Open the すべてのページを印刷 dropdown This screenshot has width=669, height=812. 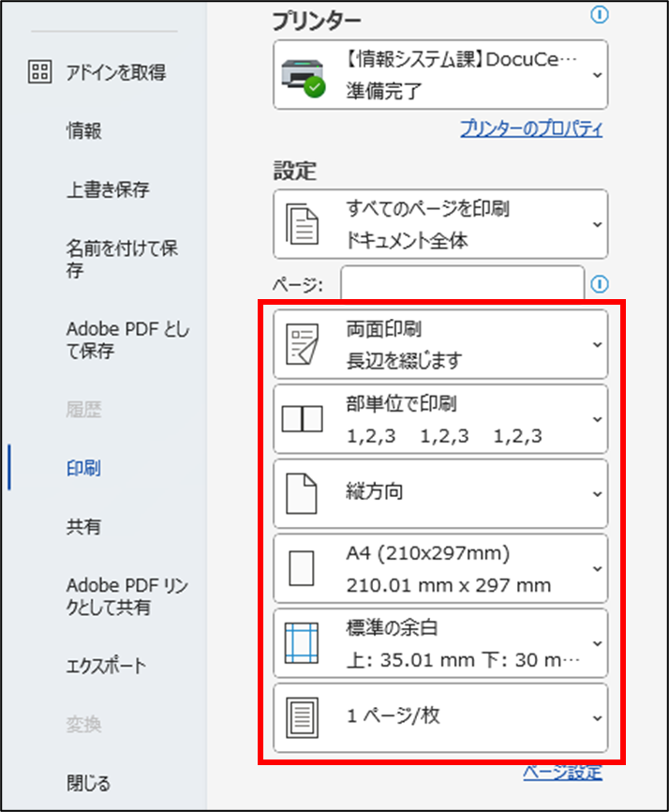click(440, 224)
